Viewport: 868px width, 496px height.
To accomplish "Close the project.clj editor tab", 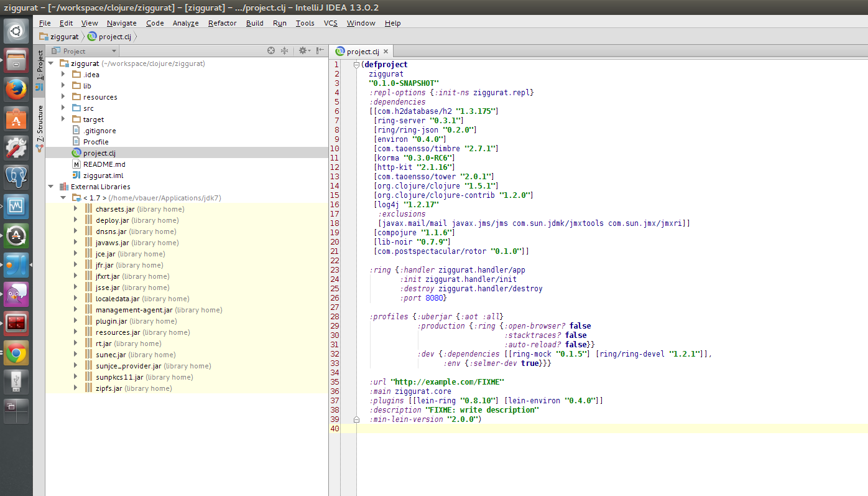I will tap(386, 52).
